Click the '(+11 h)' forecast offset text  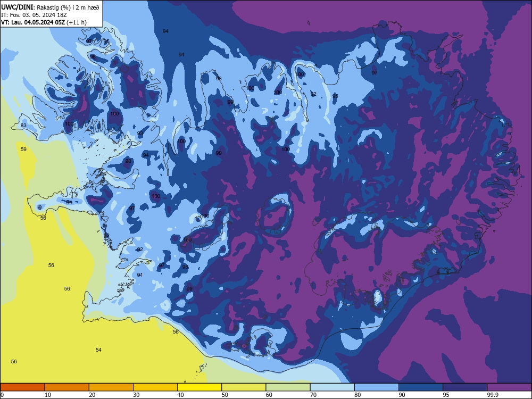pyautogui.click(x=77, y=22)
